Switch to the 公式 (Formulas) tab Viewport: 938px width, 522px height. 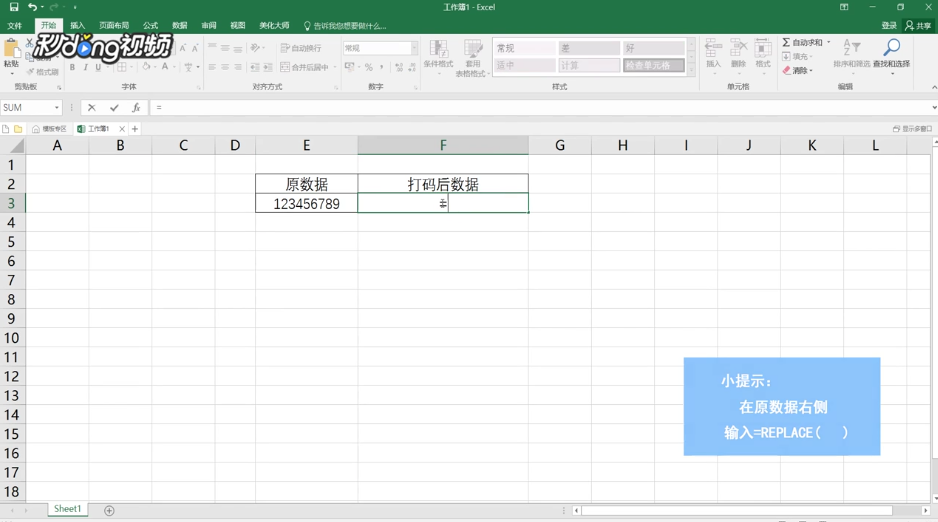coord(150,26)
